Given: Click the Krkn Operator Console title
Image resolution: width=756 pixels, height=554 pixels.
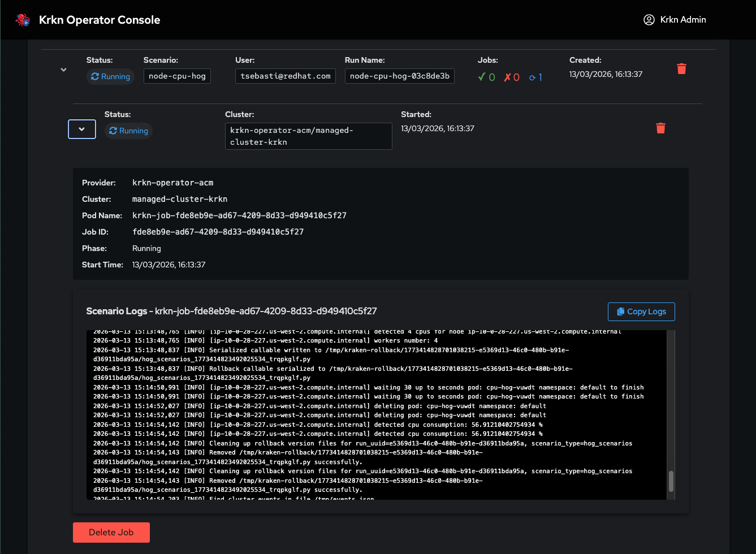Looking at the screenshot, I should click(x=100, y=19).
